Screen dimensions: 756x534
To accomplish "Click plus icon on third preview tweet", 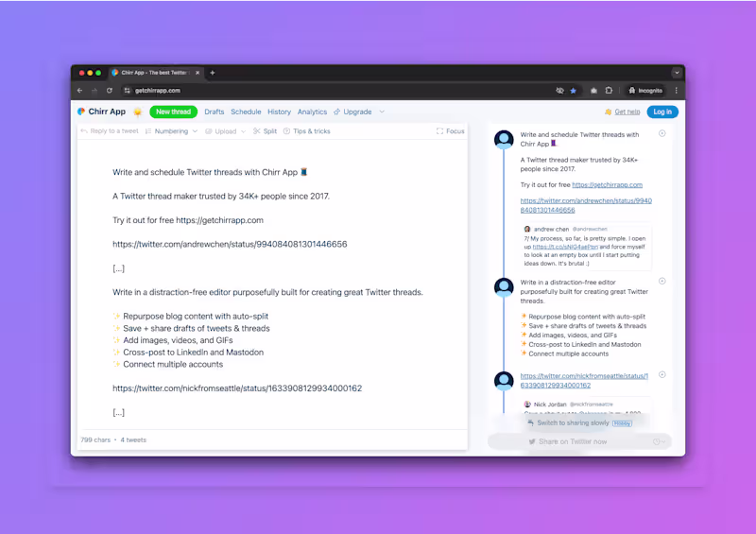I will pos(662,375).
